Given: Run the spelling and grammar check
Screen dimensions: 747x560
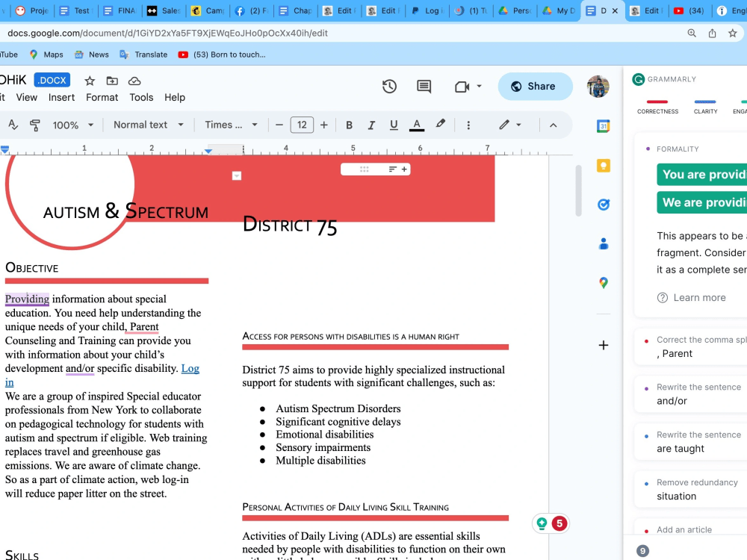Looking at the screenshot, I should tap(11, 125).
